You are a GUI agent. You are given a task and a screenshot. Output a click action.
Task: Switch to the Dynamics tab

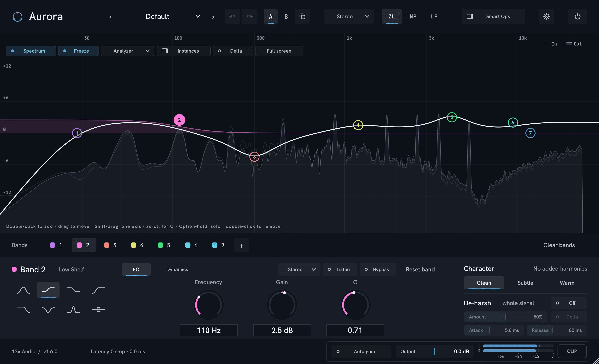coord(177,270)
